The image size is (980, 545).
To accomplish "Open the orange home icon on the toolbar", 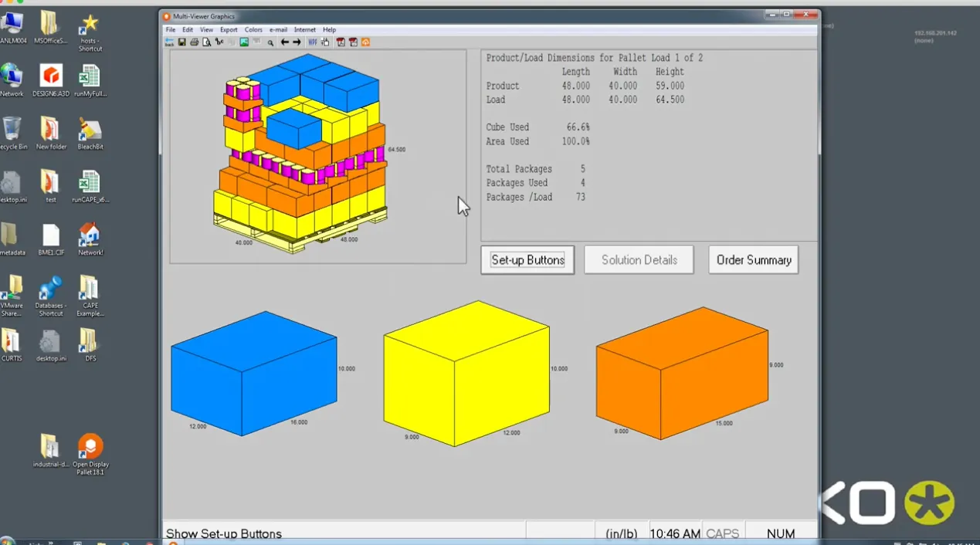I will 365,42.
